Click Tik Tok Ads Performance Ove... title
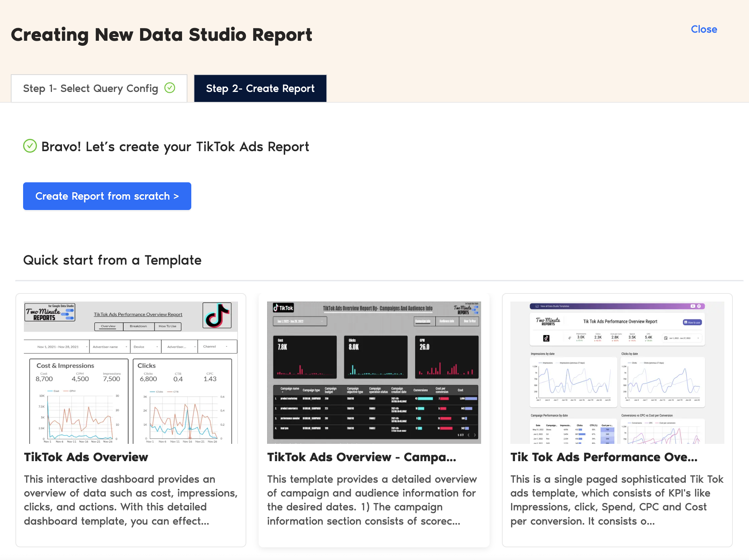The image size is (749, 560). [x=604, y=457]
